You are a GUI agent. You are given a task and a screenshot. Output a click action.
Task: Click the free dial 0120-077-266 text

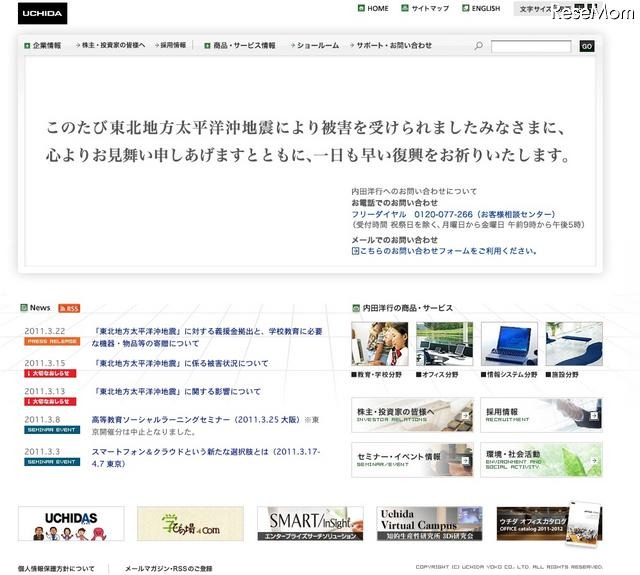453,214
